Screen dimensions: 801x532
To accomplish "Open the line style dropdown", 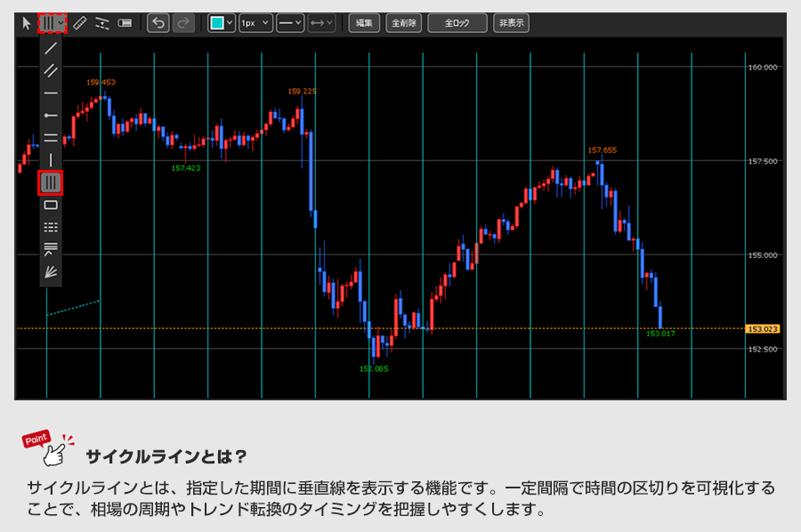I will click(290, 23).
